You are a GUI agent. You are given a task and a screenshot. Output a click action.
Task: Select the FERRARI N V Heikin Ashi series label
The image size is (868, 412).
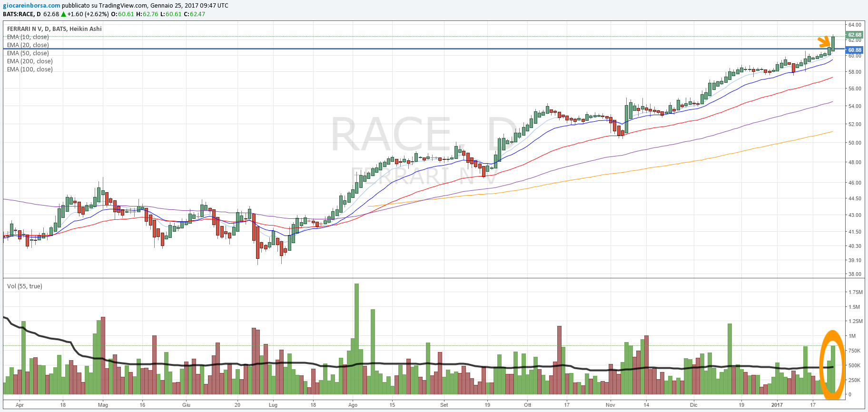(x=54, y=29)
